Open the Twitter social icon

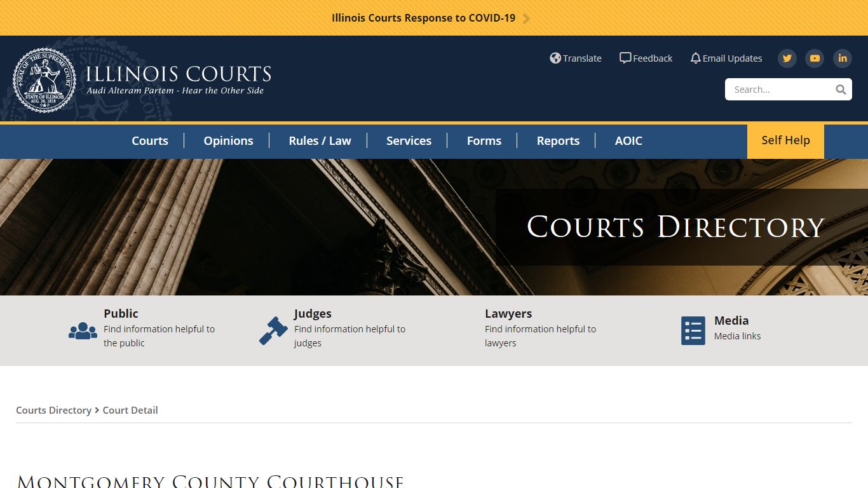787,58
